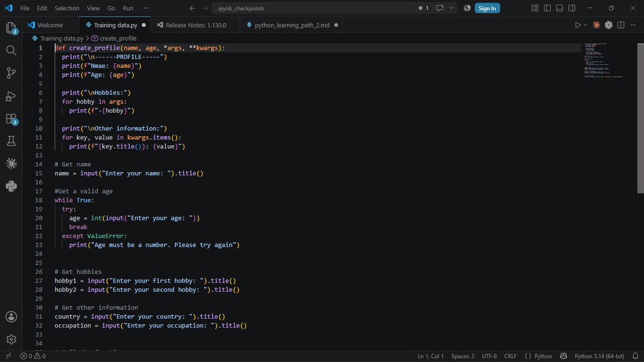
Task: Click the Run Python File play button
Action: click(578, 25)
